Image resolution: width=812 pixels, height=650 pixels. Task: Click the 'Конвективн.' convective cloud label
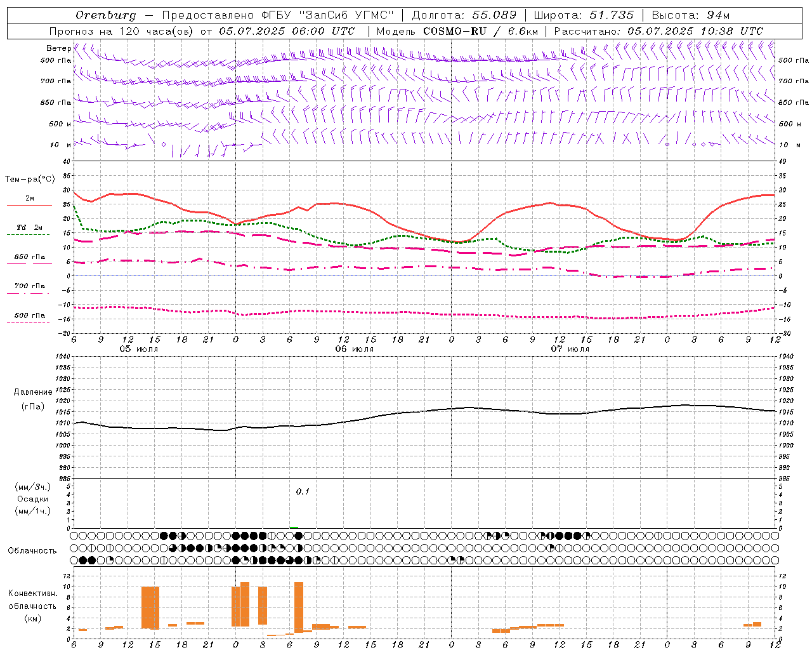[32, 594]
